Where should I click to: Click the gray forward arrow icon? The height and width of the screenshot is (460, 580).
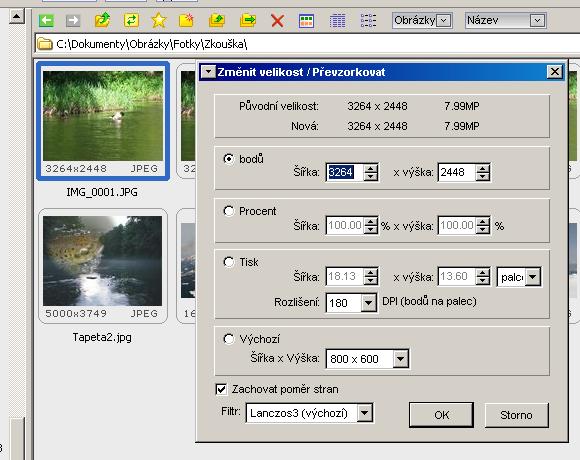[73, 20]
